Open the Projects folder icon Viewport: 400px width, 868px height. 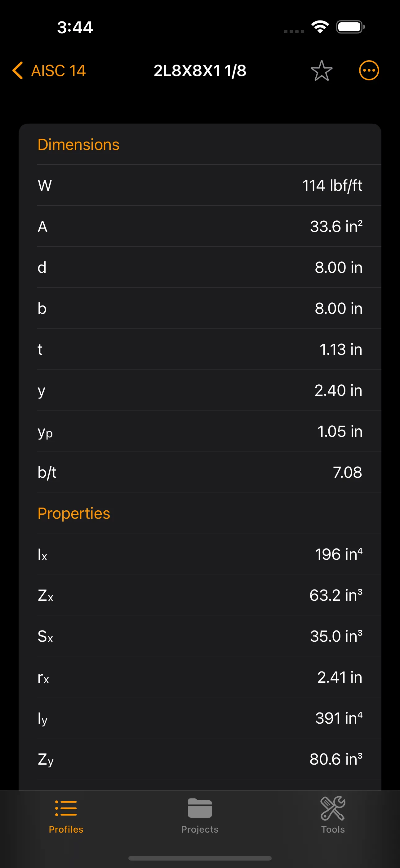click(x=200, y=808)
